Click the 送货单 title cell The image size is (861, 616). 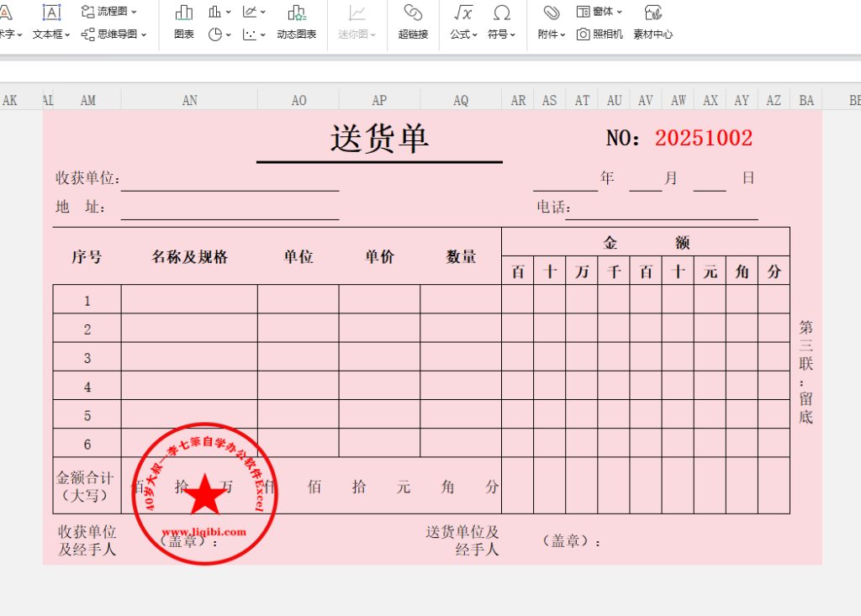point(379,139)
